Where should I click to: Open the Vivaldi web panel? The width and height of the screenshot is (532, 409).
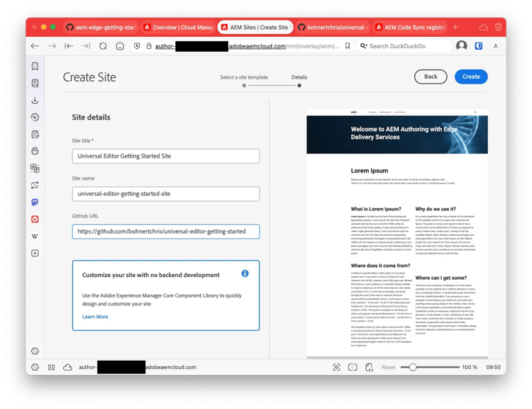35,219
